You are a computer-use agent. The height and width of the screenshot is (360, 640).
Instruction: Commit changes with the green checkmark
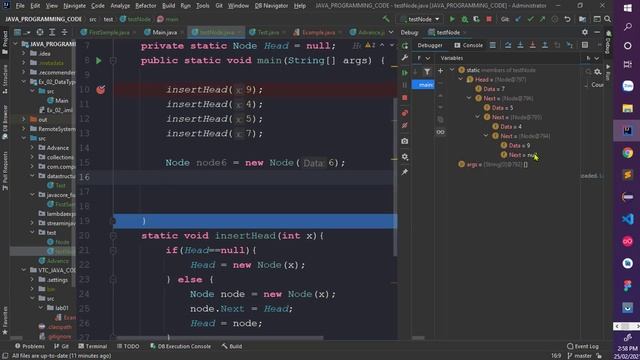pos(530,19)
